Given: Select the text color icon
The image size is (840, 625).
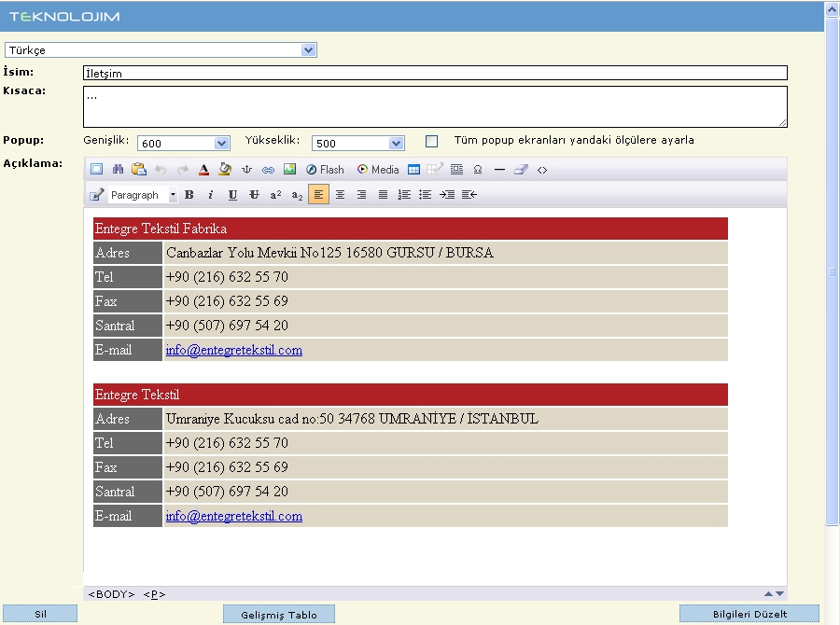Looking at the screenshot, I should tap(203, 170).
